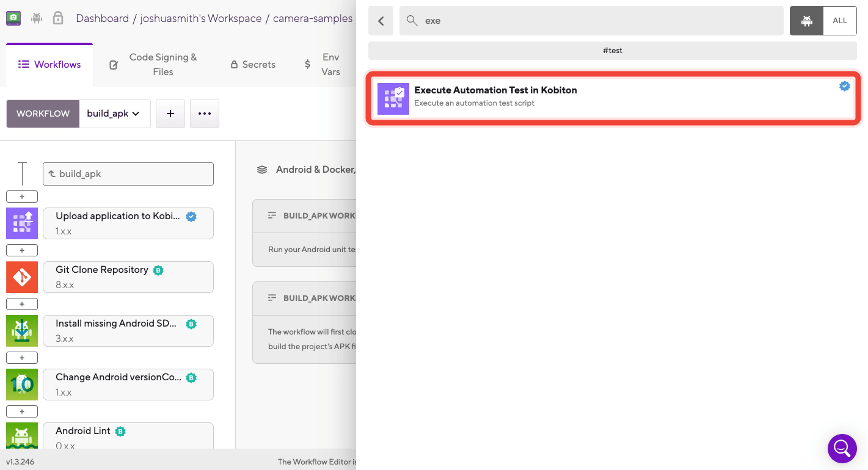Click the Android Lint step icon
This screenshot has height=470, width=868.
coord(22,436)
